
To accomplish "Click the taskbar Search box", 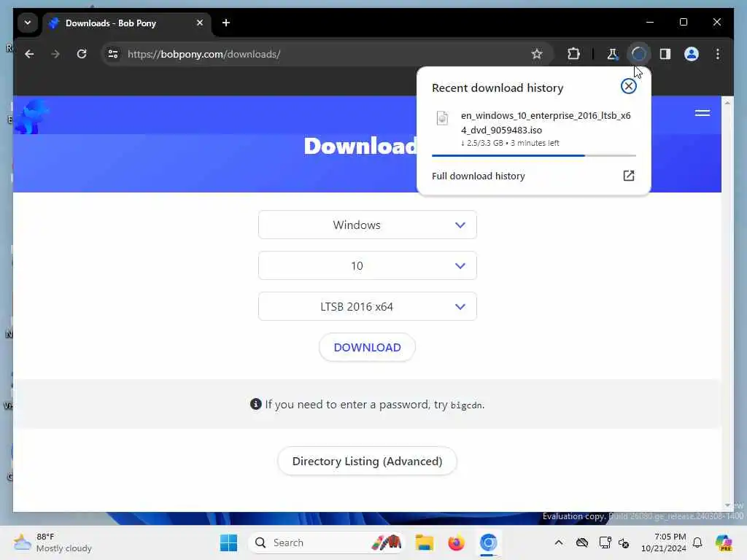I will tap(326, 542).
